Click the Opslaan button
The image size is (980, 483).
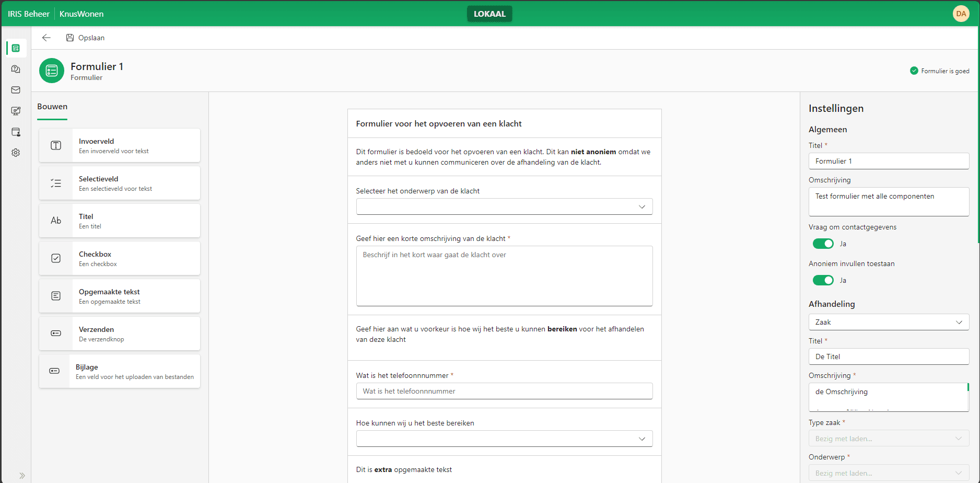85,37
